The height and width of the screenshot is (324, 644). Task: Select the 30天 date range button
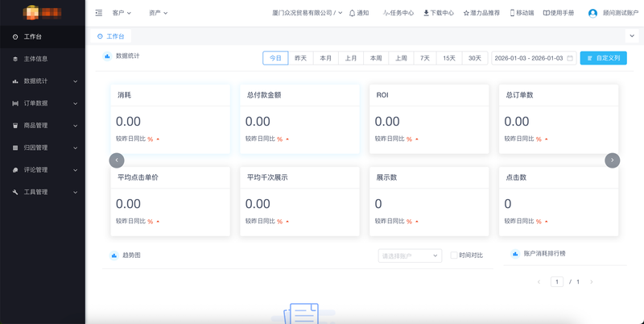pyautogui.click(x=474, y=58)
